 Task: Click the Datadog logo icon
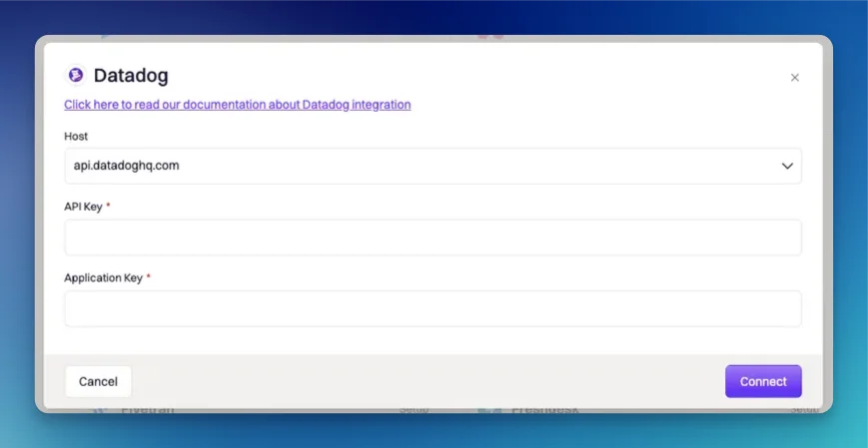(76, 75)
